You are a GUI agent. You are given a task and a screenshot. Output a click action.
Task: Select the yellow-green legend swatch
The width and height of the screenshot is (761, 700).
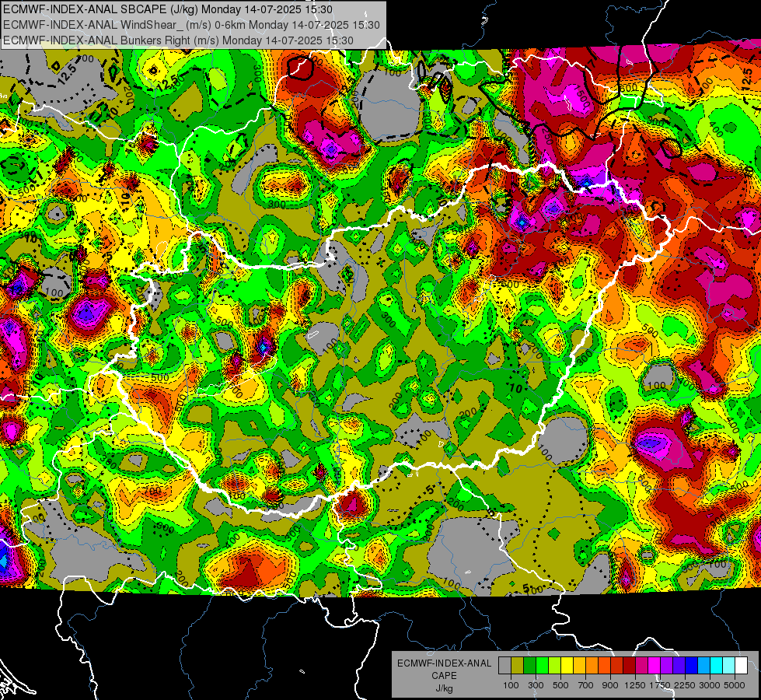click(x=555, y=666)
